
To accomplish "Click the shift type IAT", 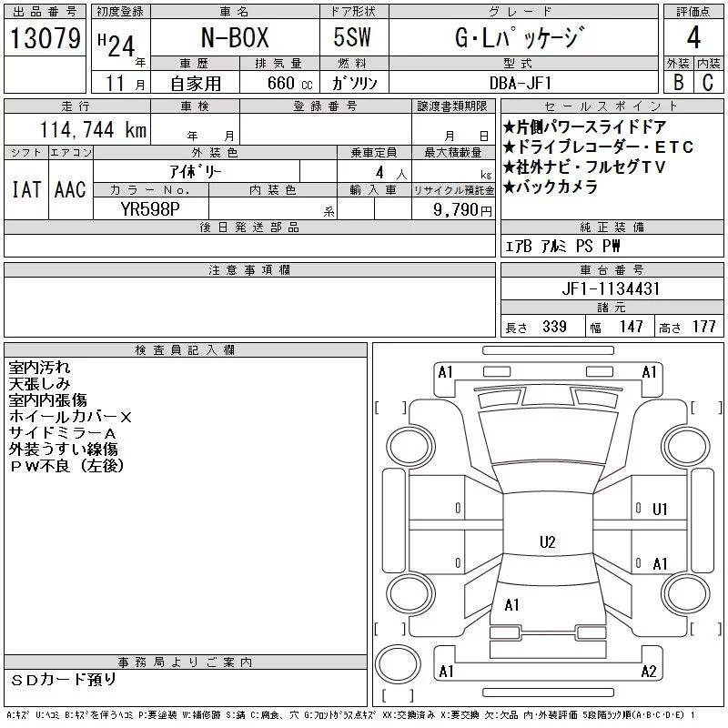I will (x=26, y=190).
